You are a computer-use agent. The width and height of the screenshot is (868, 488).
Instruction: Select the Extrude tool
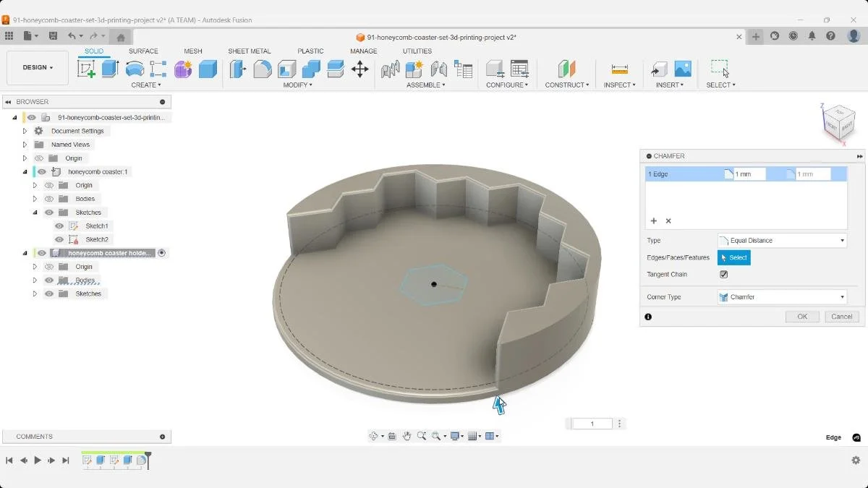tap(110, 69)
